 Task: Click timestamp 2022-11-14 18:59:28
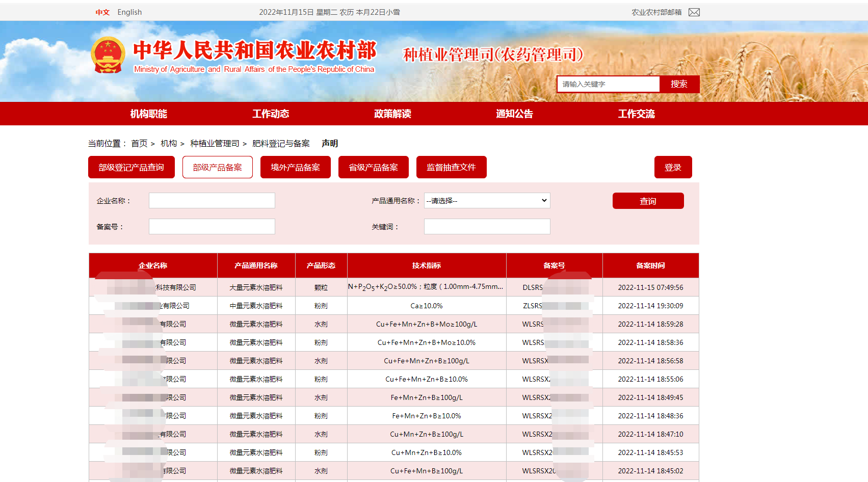coord(650,324)
